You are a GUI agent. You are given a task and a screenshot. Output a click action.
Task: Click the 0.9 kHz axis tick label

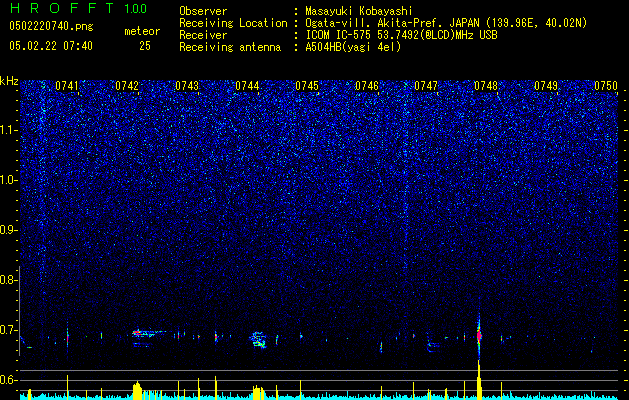point(9,230)
